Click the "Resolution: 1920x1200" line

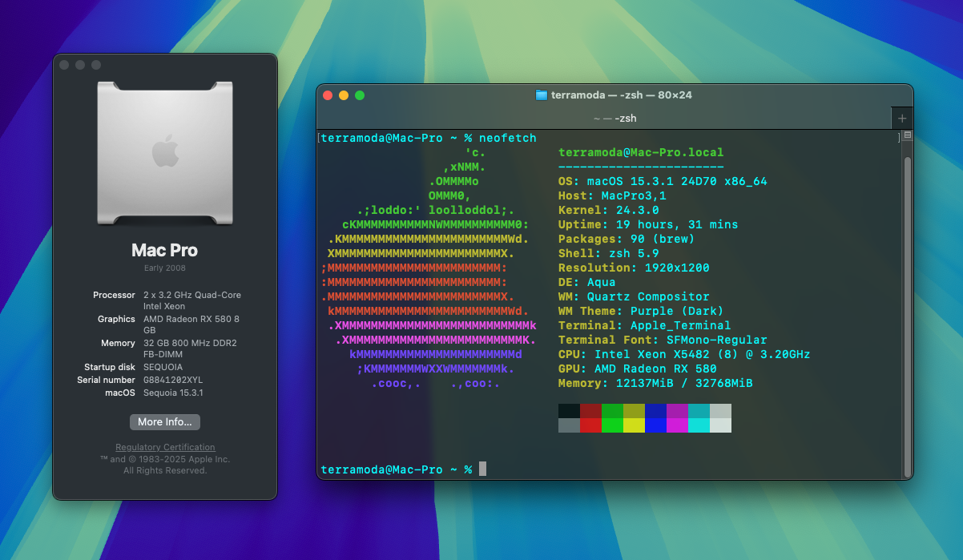tap(634, 268)
